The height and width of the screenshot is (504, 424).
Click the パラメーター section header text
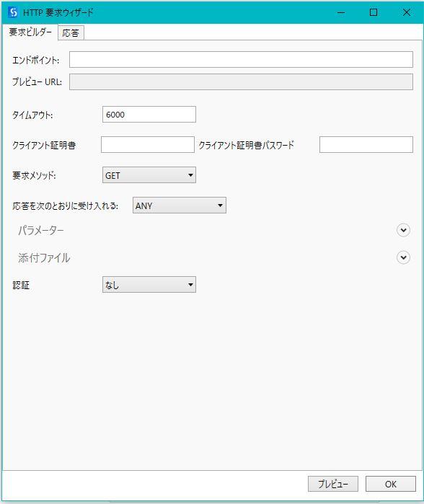point(41,230)
